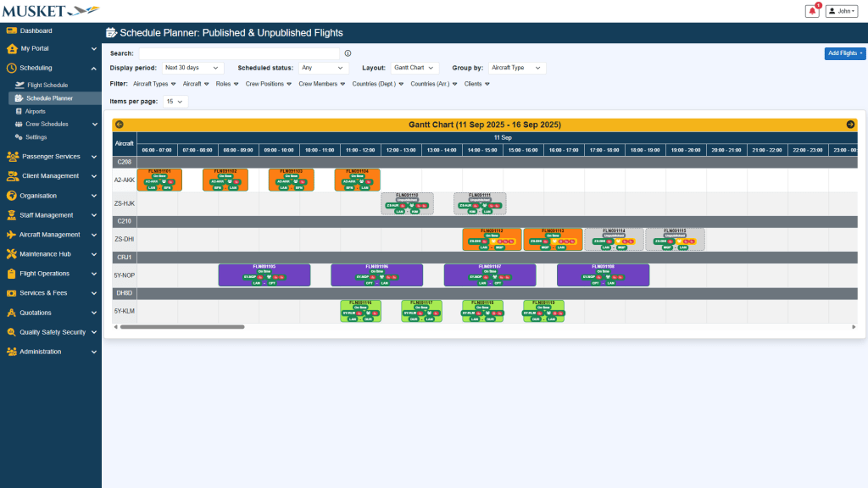Open the Group by Aircraft Type dropdown
868x488 pixels.
click(x=516, y=68)
